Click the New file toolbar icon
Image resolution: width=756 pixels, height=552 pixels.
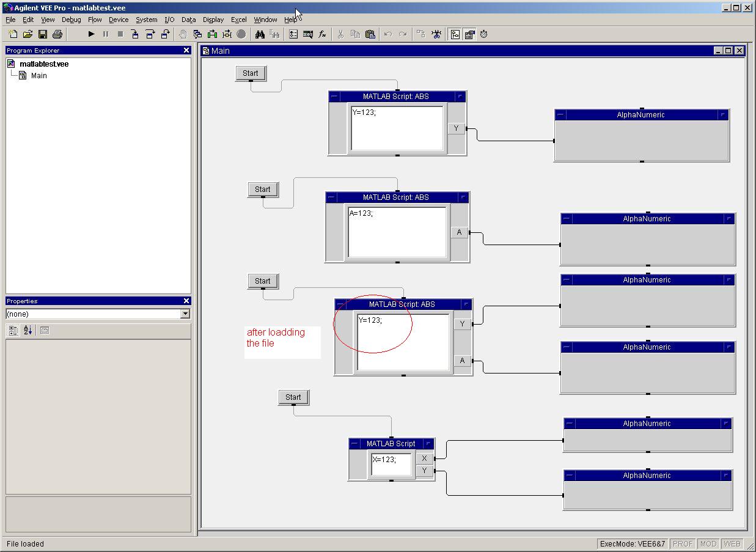pos(13,34)
